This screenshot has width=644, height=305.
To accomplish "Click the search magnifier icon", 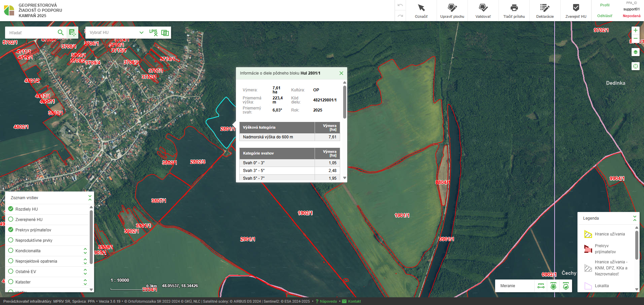I will click(61, 33).
